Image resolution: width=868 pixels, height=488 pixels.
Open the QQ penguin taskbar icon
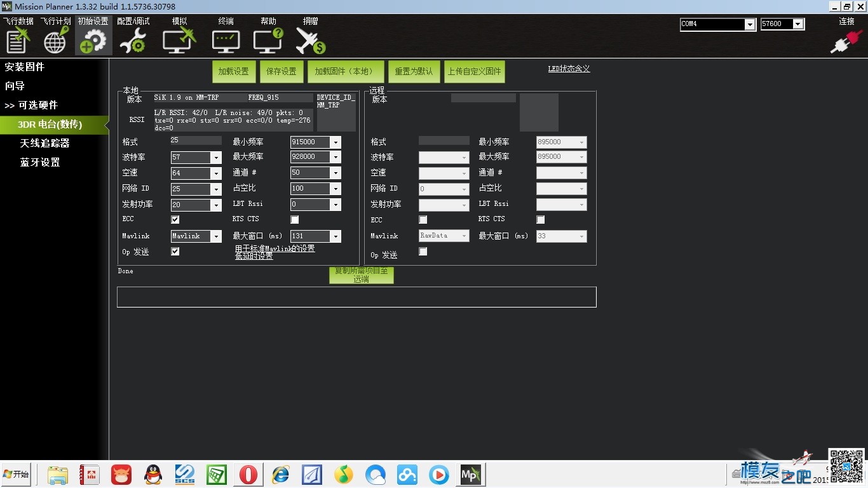coord(153,475)
